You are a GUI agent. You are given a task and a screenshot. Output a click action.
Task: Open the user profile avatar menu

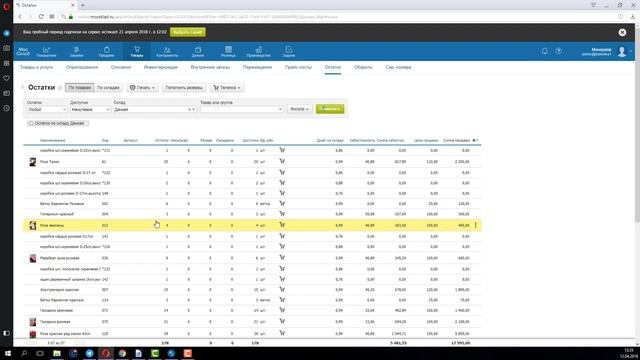[622, 51]
